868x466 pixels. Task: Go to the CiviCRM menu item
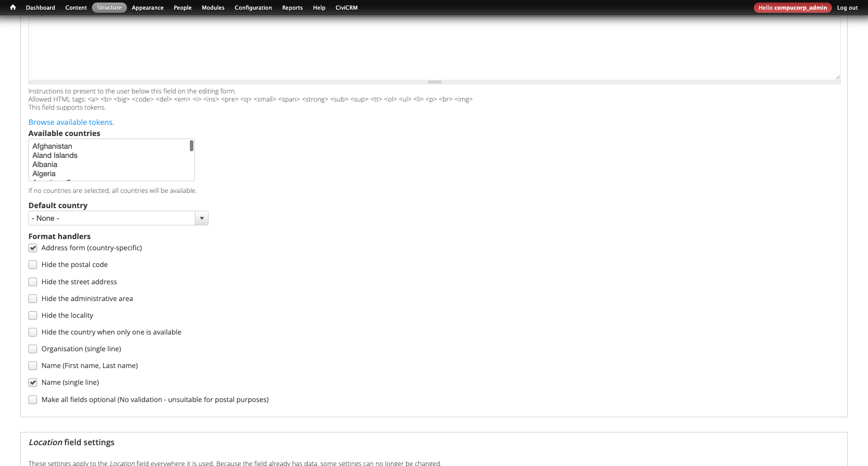point(346,8)
